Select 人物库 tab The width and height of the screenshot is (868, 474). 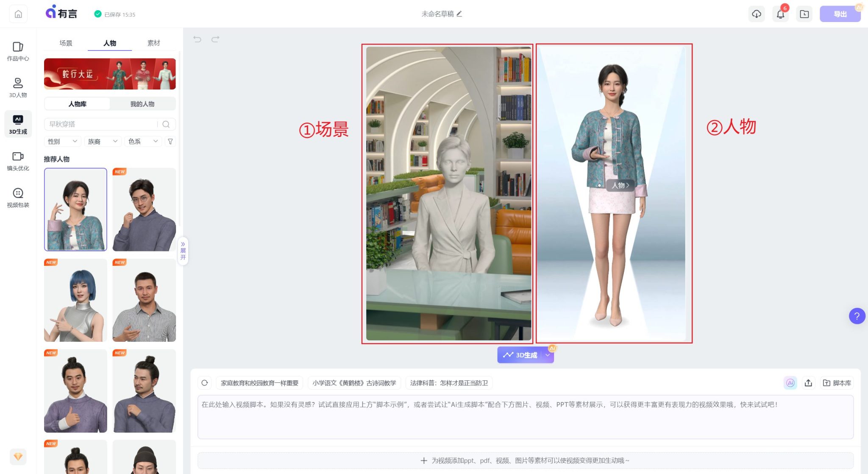[x=78, y=104]
